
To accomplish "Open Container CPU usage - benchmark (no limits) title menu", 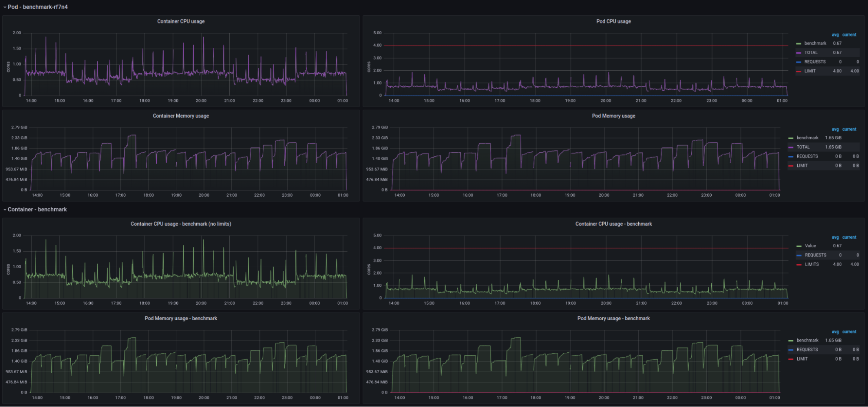I will (x=181, y=224).
